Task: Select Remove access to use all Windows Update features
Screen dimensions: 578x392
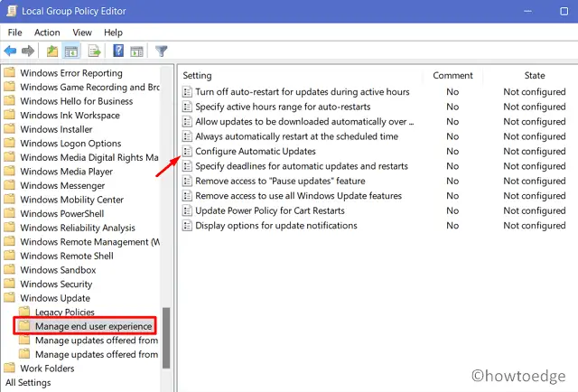Action: tap(299, 195)
